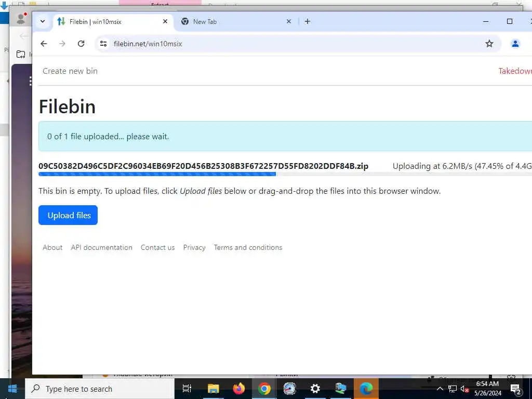Screen dimensions: 532x399
Task: Open the tab search dropdown arrow
Action: pyautogui.click(x=43, y=21)
